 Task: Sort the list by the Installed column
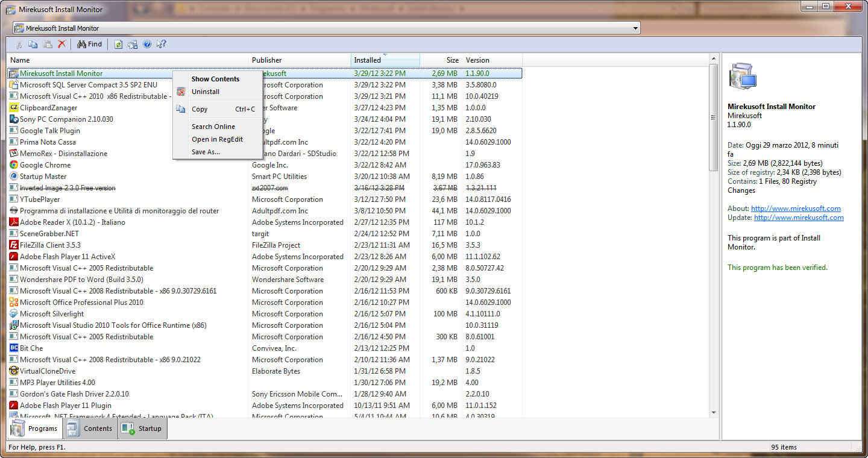385,60
